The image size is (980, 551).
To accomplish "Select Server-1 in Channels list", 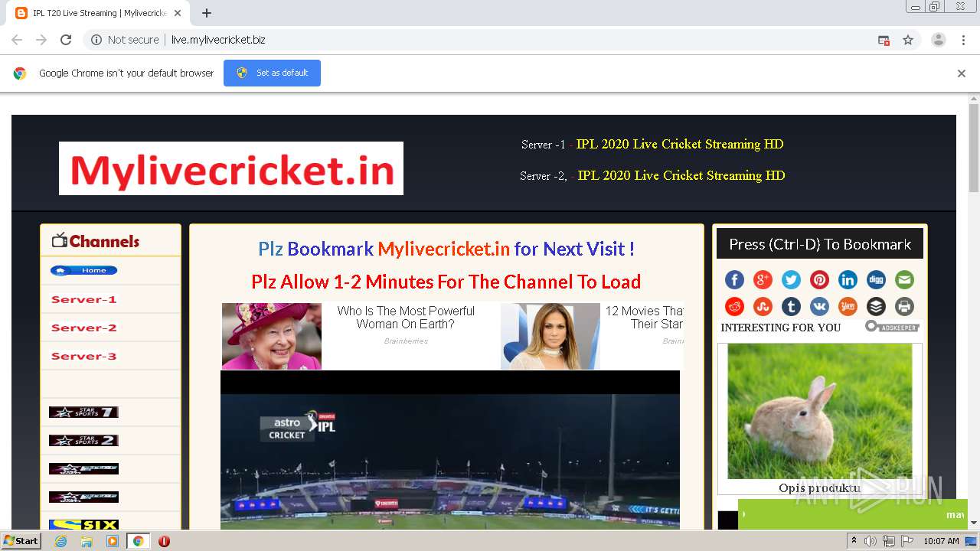I will [83, 299].
